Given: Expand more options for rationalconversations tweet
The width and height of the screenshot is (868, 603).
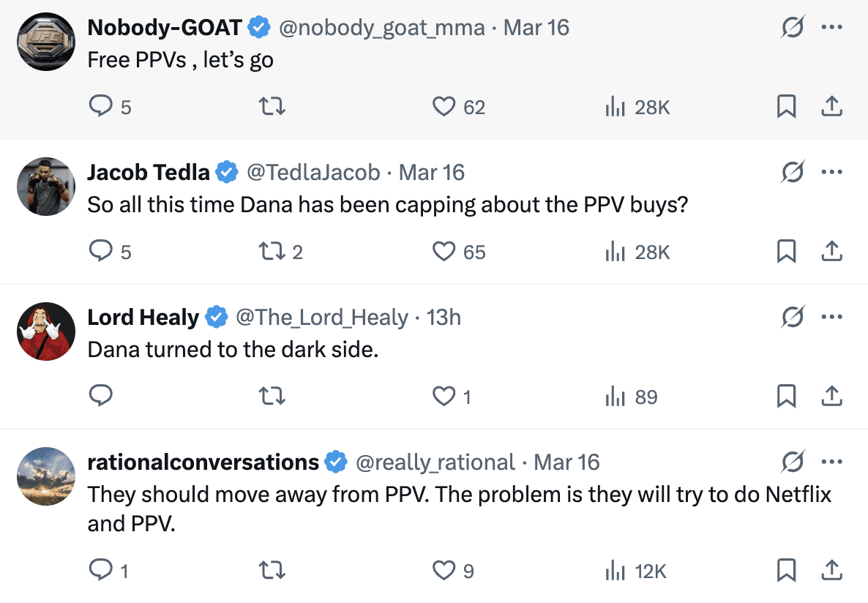Looking at the screenshot, I should click(x=831, y=461).
